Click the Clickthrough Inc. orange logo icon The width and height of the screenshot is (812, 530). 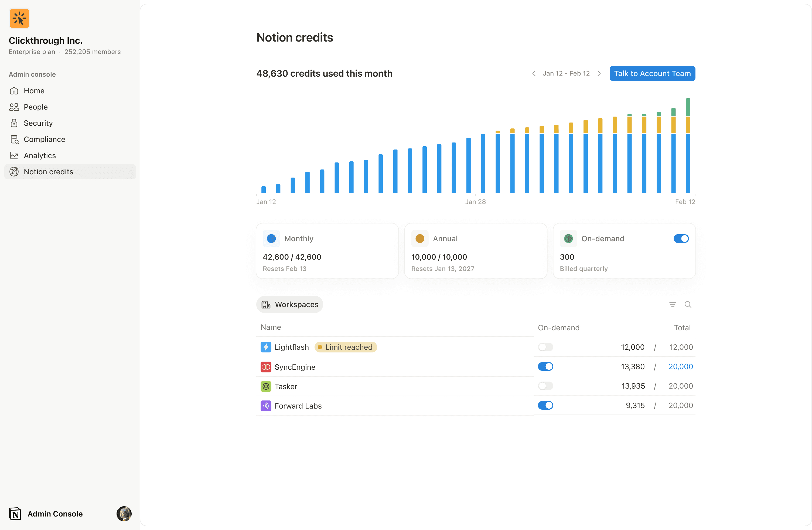tap(19, 18)
